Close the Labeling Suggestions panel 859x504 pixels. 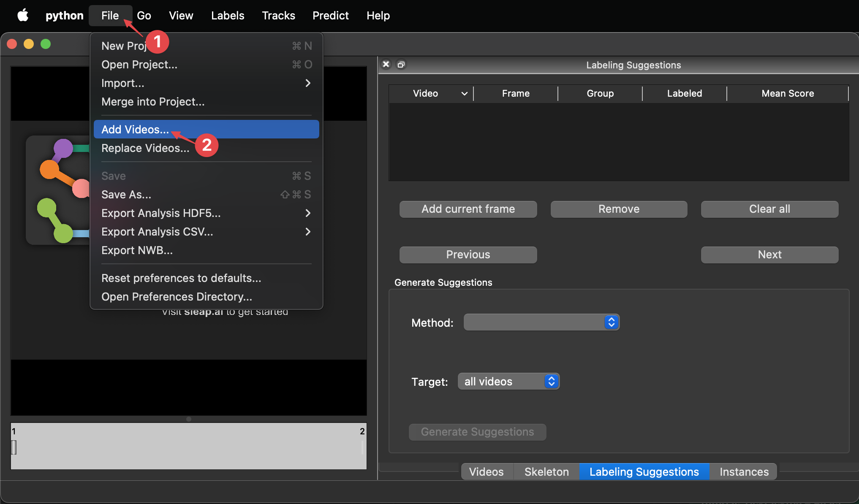[x=386, y=64]
